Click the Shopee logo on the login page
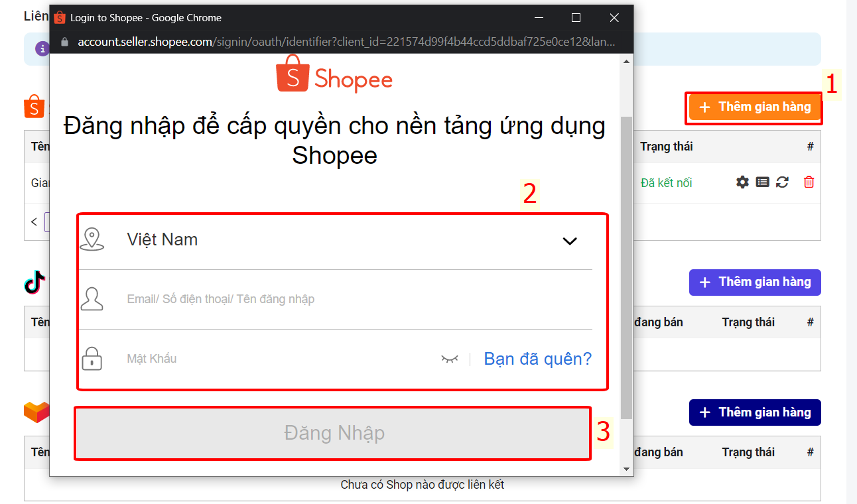This screenshot has height=504, width=857. [x=334, y=74]
